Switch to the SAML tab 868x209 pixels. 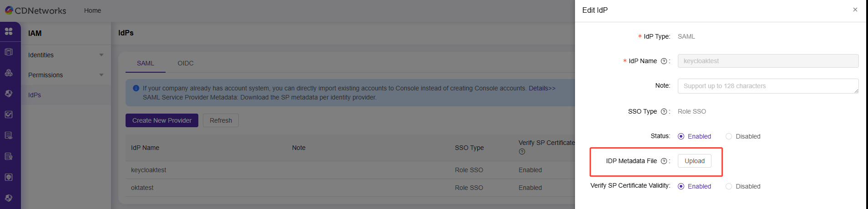click(x=146, y=63)
